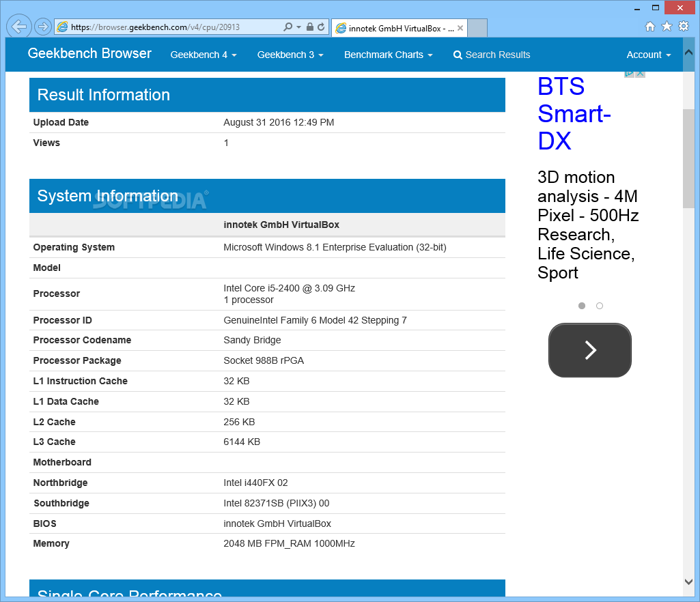Screen dimensions: 700x602
Task: Click 'Intel i440FX 02' Northbridge value
Action: pos(256,483)
